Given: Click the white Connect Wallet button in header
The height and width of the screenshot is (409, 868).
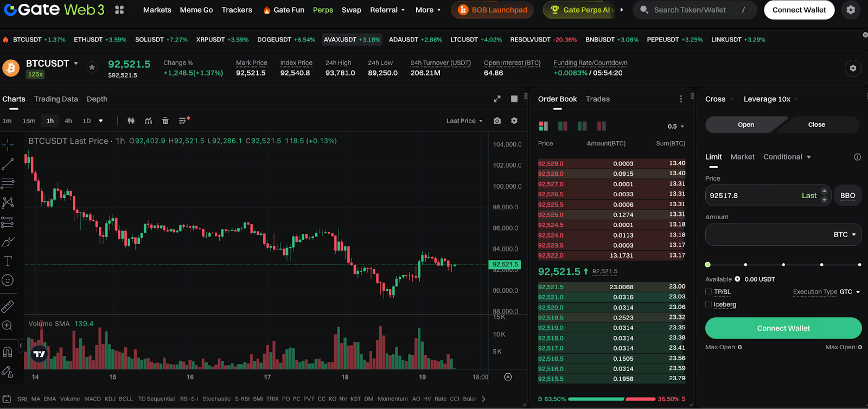Looking at the screenshot, I should [x=799, y=10].
